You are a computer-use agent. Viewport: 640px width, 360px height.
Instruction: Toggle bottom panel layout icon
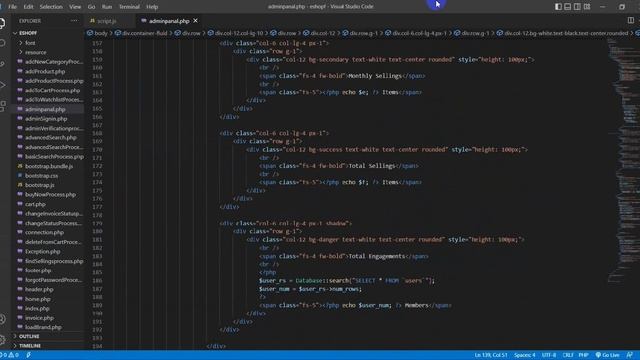point(567,7)
